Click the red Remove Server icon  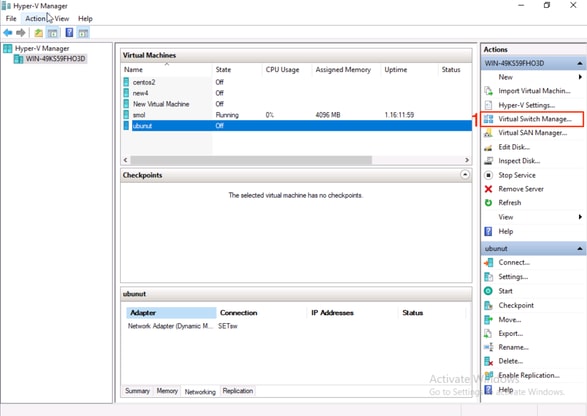[488, 189]
